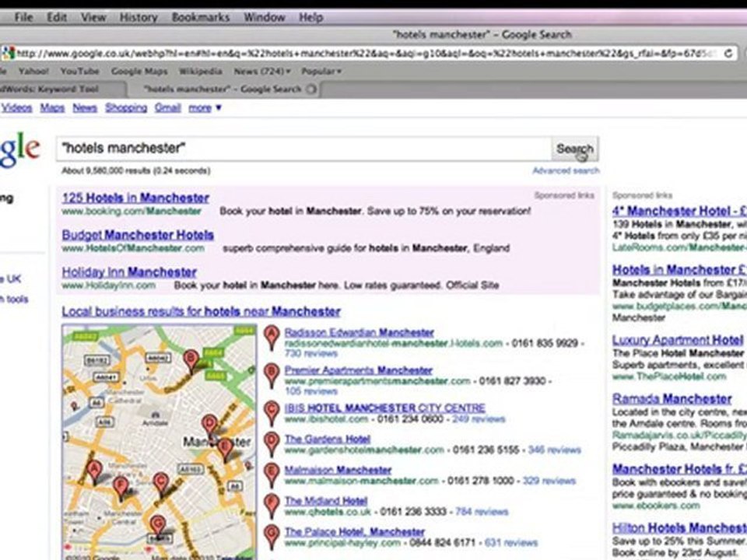Go to Google Videos link
The image size is (747, 560).
click(16, 108)
